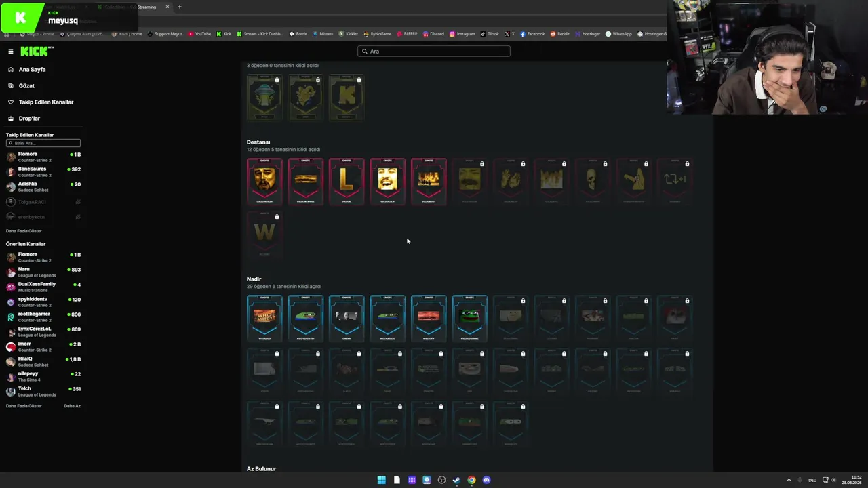The height and width of the screenshot is (488, 868).
Task: Select the locked gold skull emote card
Action: tap(593, 181)
